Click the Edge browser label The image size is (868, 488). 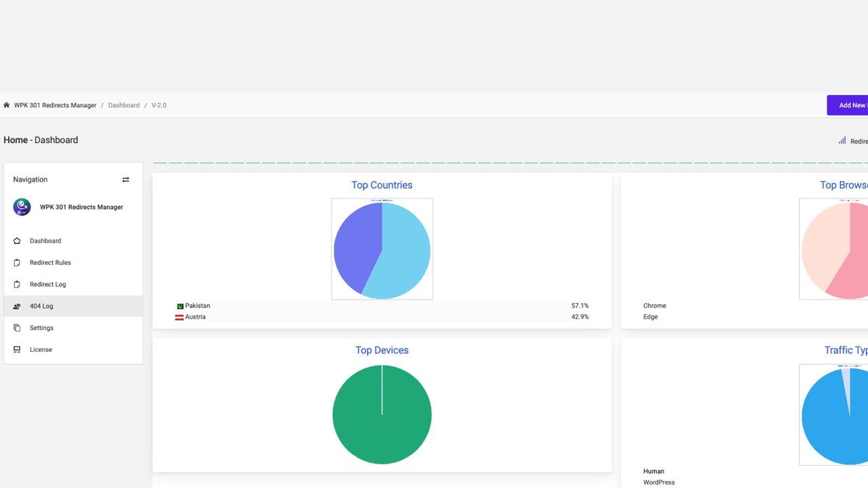(650, 317)
